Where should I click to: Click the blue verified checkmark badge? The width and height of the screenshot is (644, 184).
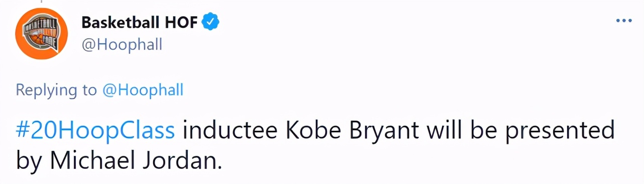coord(210,22)
